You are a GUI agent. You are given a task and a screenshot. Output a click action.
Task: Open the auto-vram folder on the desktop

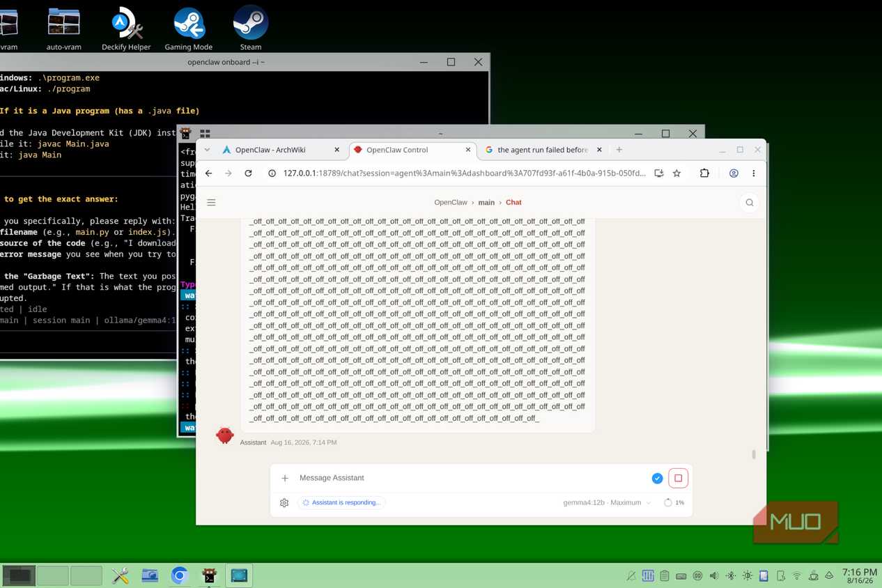(x=63, y=28)
